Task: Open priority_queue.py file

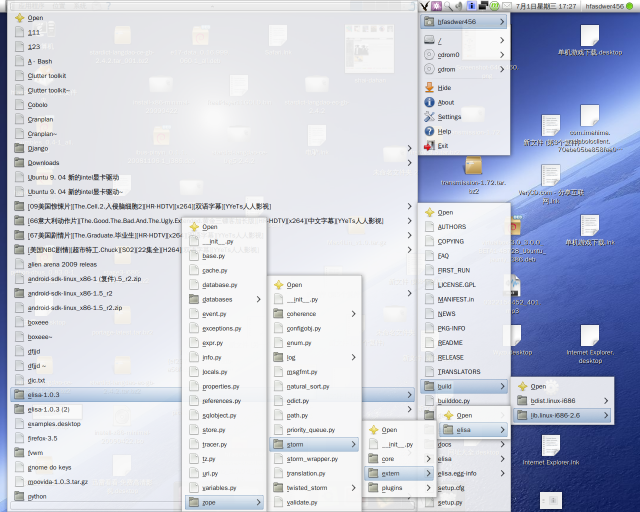Action: (x=311, y=430)
